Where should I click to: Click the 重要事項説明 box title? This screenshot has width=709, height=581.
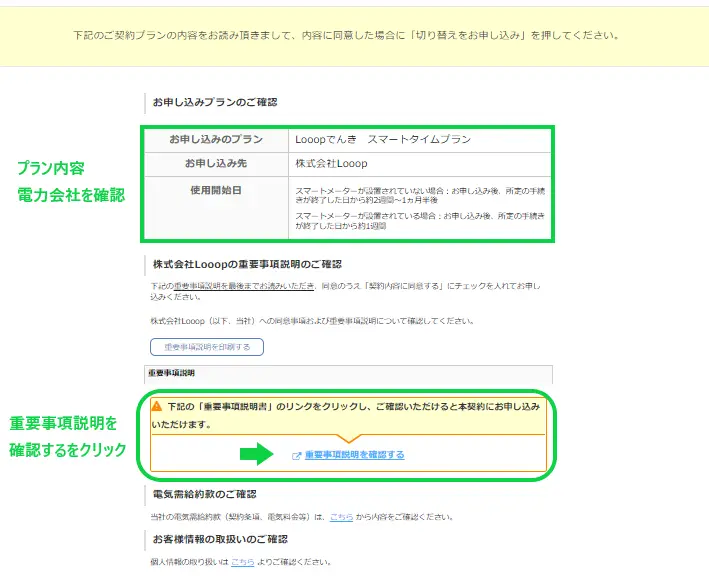tap(171, 373)
